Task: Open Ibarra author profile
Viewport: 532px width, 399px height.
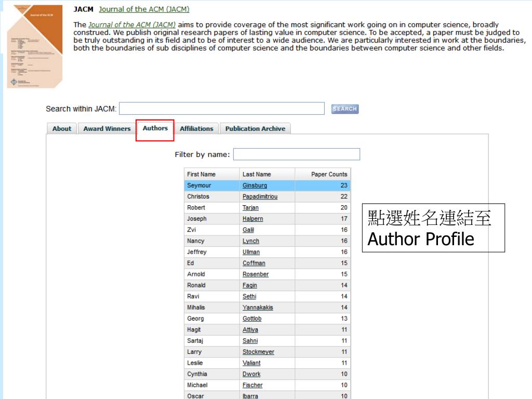Action: coord(250,395)
